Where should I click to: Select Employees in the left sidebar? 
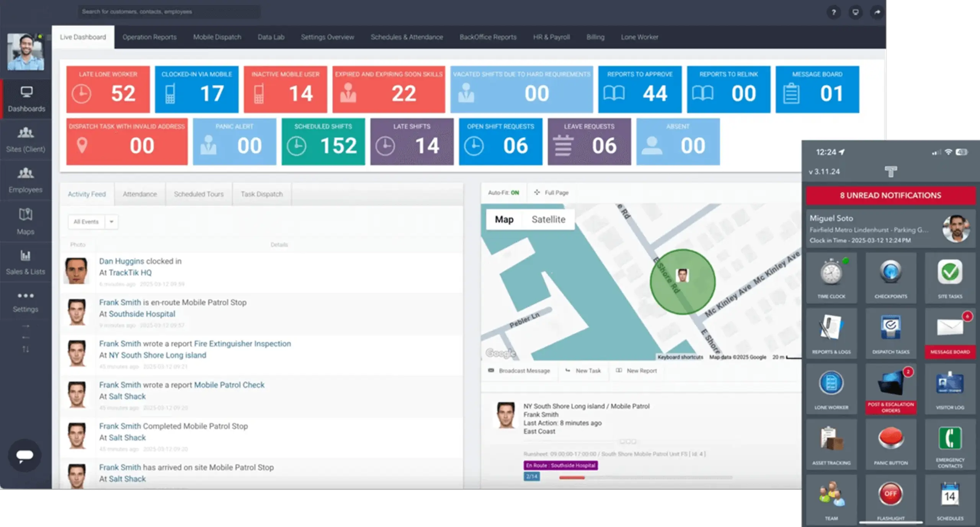pyautogui.click(x=25, y=180)
